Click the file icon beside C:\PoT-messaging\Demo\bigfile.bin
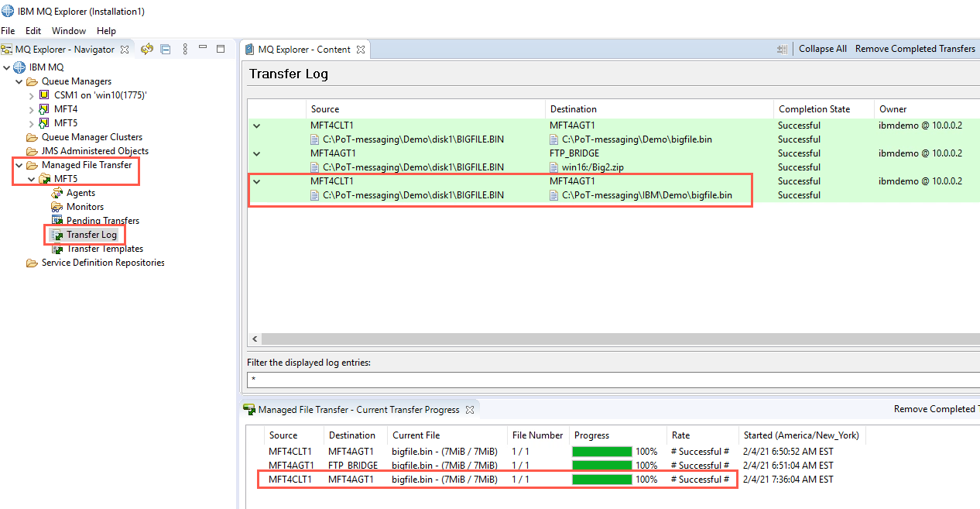 (554, 139)
